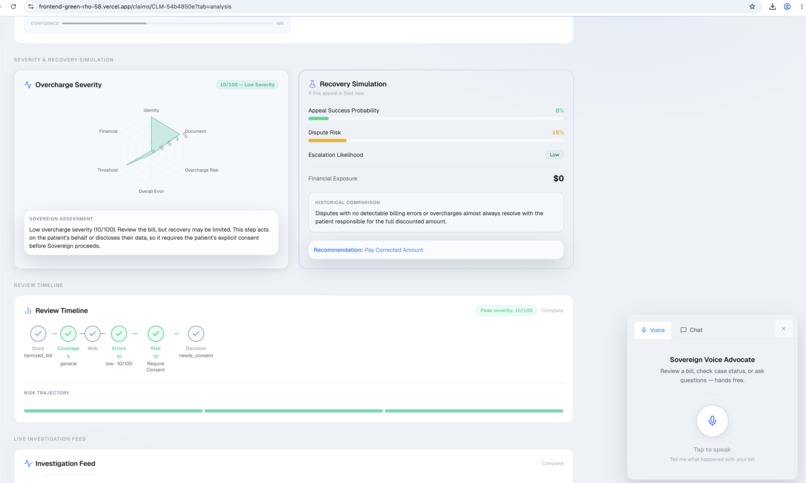This screenshot has width=806, height=483.
Task: Click the Document axis label on radar
Action: [195, 131]
